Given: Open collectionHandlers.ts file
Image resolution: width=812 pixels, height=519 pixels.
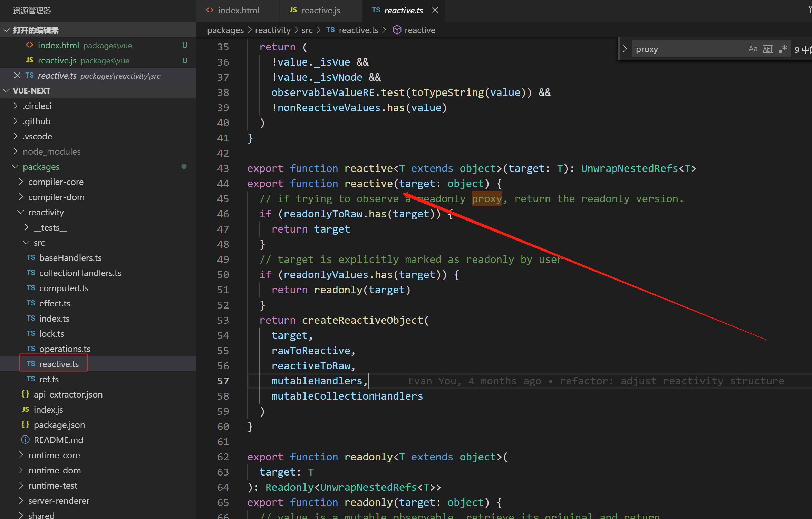Looking at the screenshot, I should pos(98,273).
